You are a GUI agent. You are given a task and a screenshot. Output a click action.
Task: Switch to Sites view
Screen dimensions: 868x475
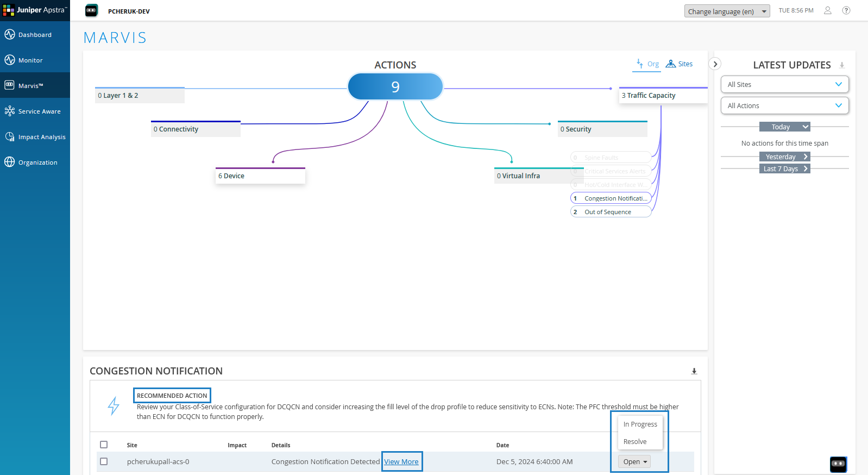[680, 64]
